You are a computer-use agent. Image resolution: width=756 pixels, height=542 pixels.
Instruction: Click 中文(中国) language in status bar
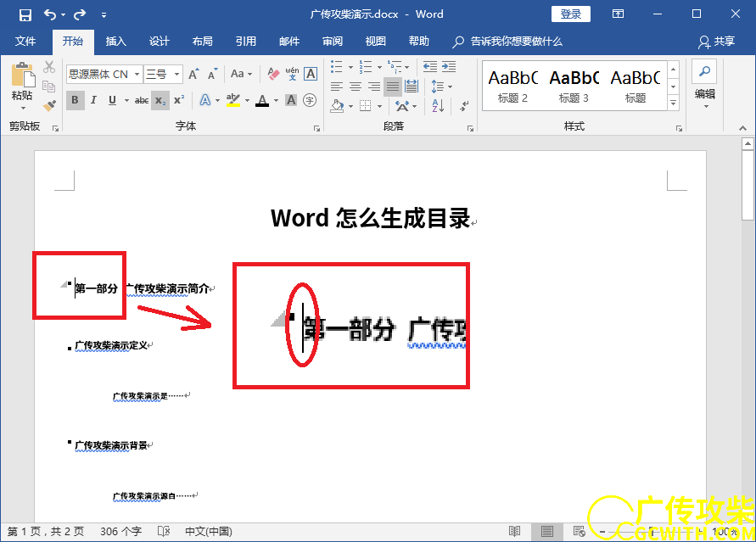tap(208, 532)
